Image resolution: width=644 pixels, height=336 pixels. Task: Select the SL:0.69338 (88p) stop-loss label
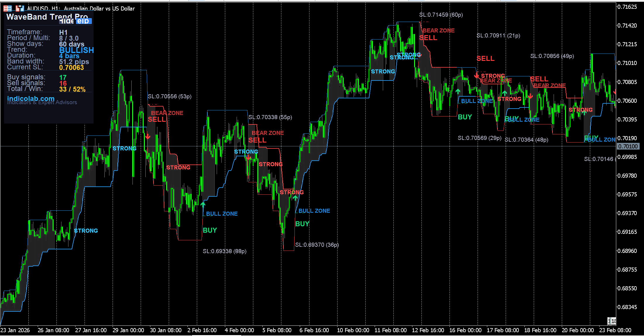(x=225, y=251)
